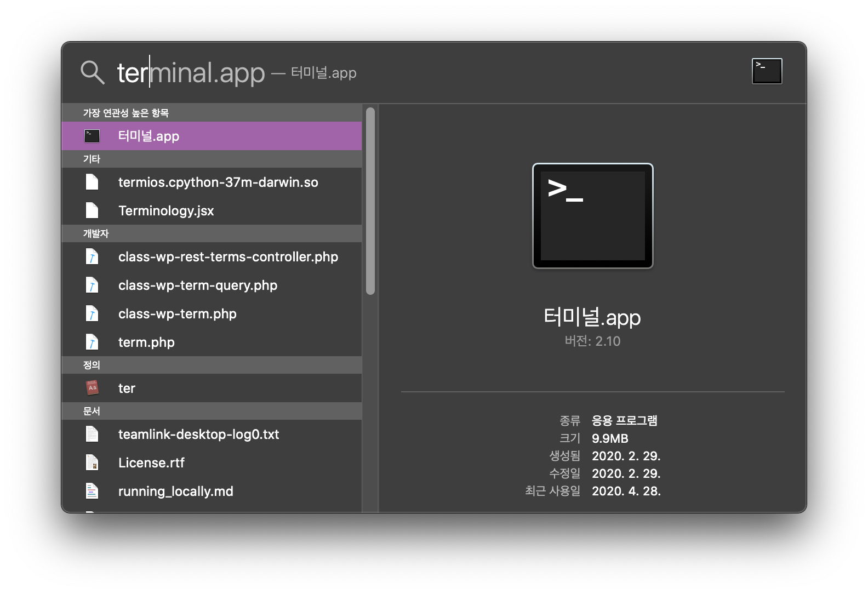The width and height of the screenshot is (868, 594).
Task: Click the 정의 section header
Action: point(212,365)
